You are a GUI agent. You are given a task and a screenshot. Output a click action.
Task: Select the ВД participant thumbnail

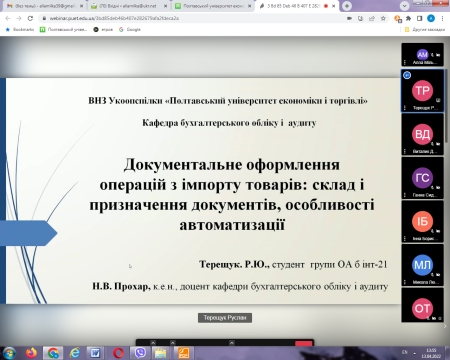tap(422, 134)
